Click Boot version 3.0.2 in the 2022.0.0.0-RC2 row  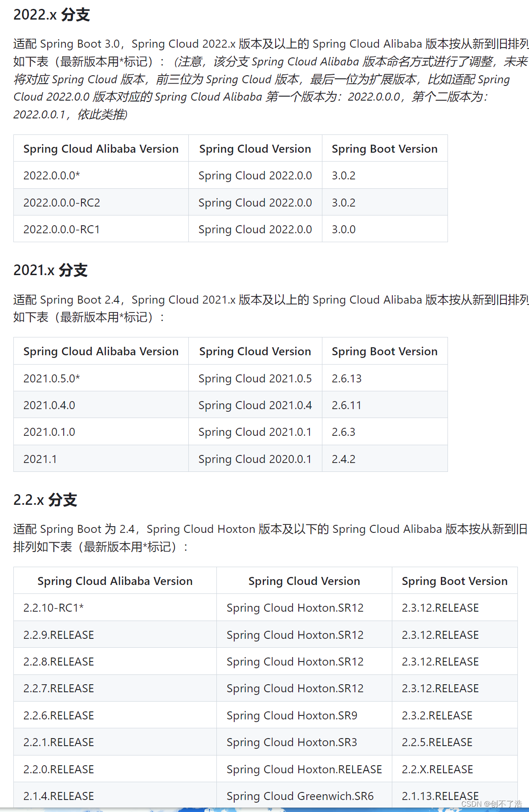click(x=385, y=203)
